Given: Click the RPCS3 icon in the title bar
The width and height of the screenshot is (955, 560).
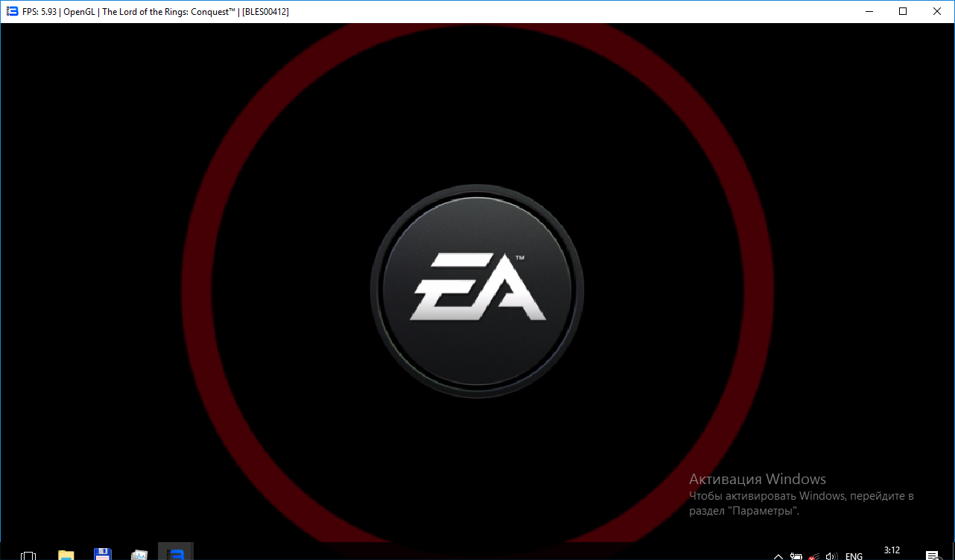Looking at the screenshot, I should coord(11,11).
